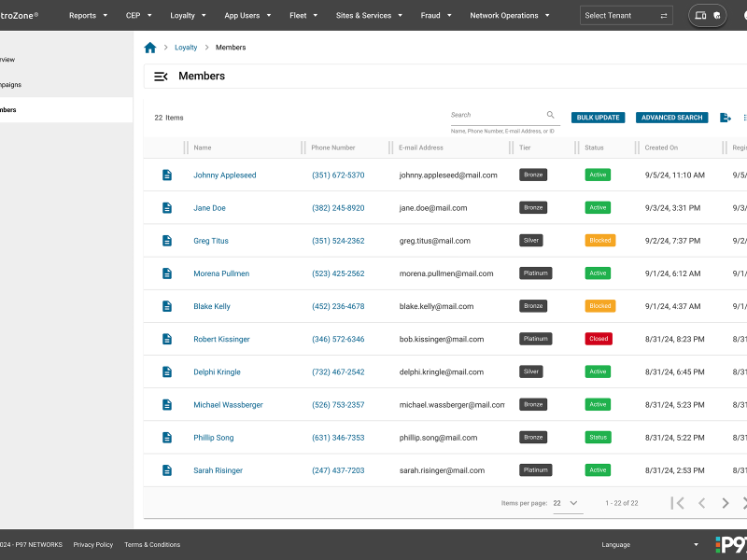Click the document icon beside Johnny Appleseed
Image resolution: width=747 pixels, height=560 pixels.
click(166, 175)
